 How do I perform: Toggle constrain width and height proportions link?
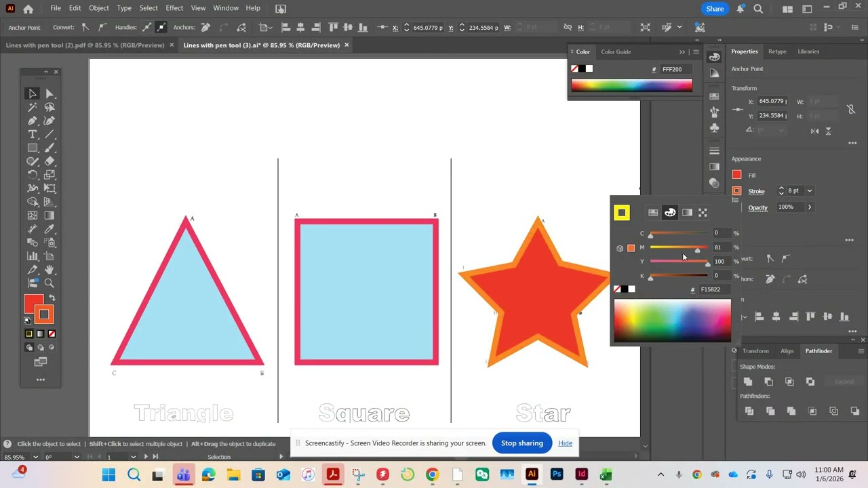[x=851, y=108]
